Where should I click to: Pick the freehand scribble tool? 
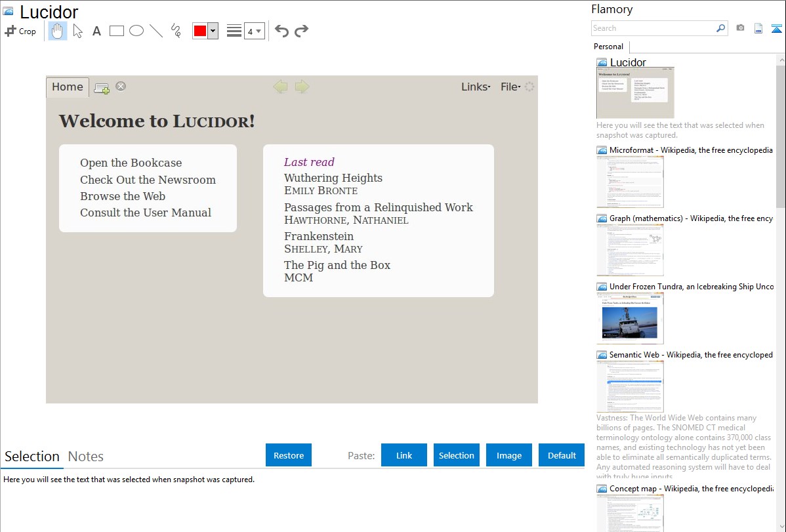176,31
